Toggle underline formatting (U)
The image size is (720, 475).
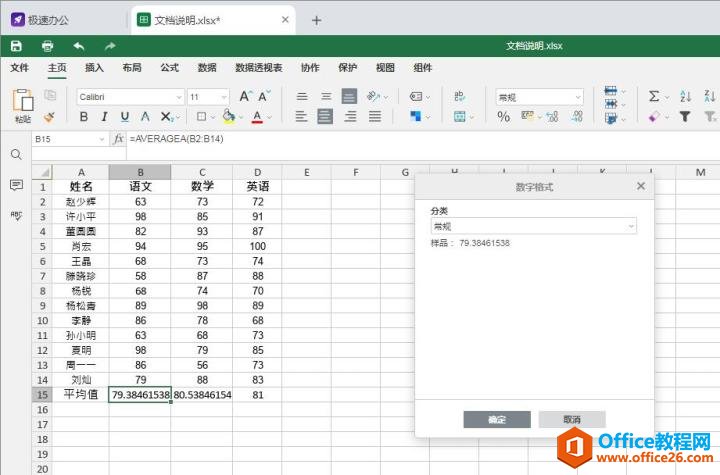coord(124,117)
